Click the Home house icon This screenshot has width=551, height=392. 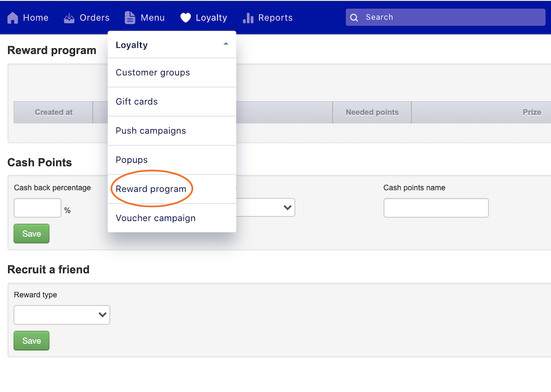[x=13, y=18]
